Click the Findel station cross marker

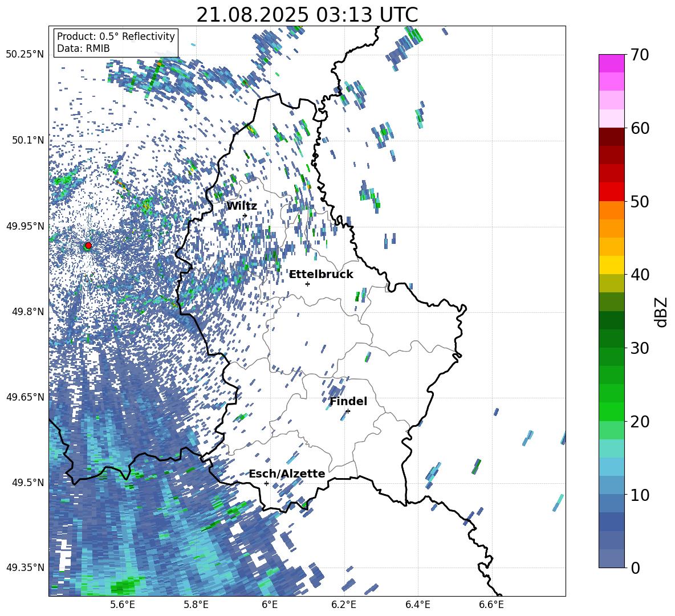348,411
